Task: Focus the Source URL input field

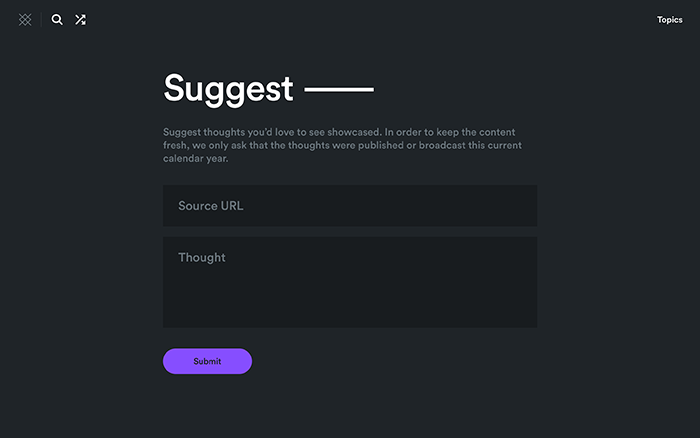Action: [350, 205]
